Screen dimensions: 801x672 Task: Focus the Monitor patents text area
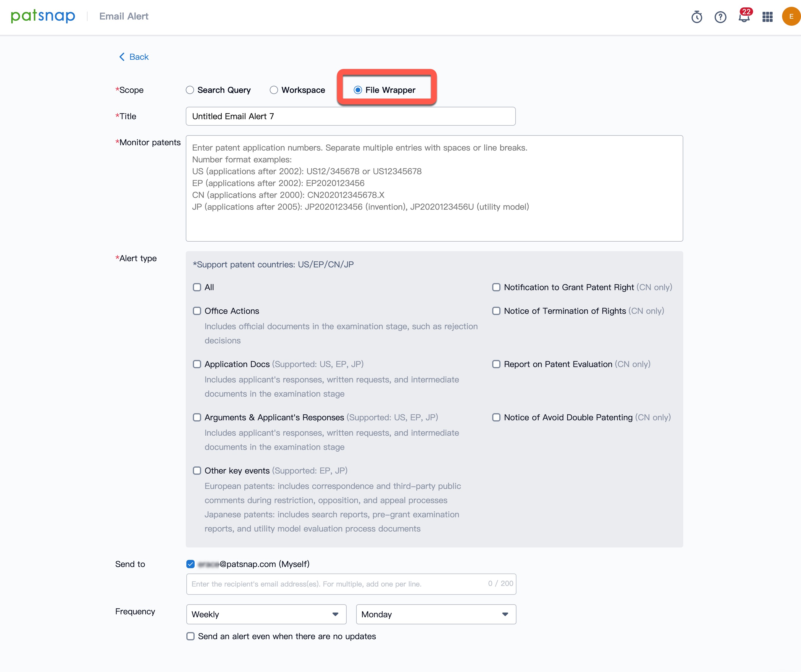(x=434, y=188)
